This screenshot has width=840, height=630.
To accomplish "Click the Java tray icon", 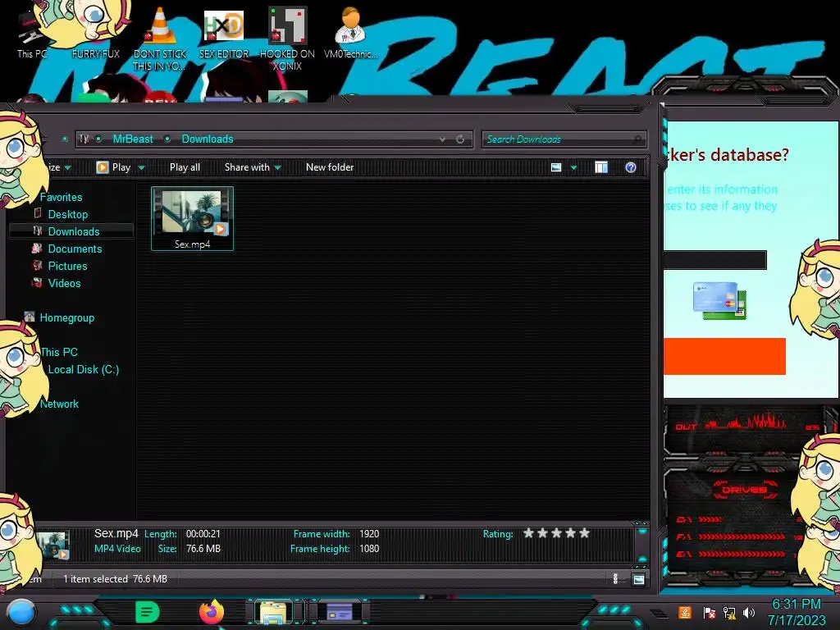I will click(x=684, y=612).
